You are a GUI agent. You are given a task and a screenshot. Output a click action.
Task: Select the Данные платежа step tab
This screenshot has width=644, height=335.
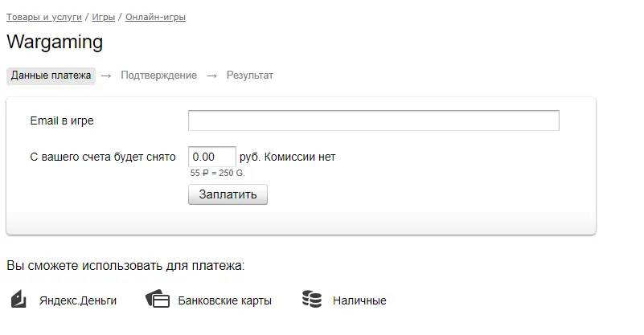(51, 76)
